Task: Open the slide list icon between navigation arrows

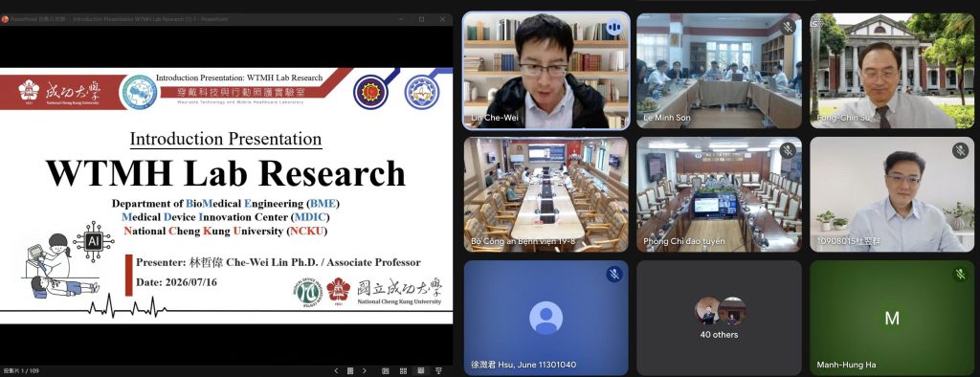Action: tap(350, 370)
